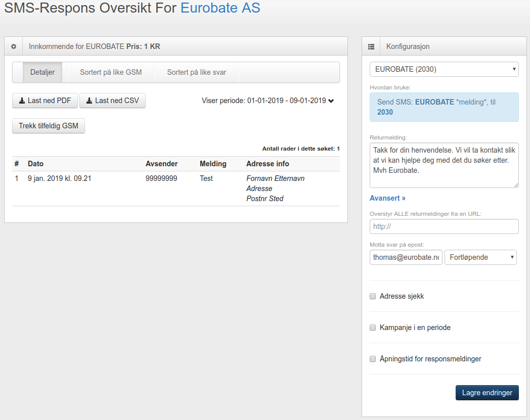Click the date 9 jan. 2019 kl. 09.21

coord(60,178)
